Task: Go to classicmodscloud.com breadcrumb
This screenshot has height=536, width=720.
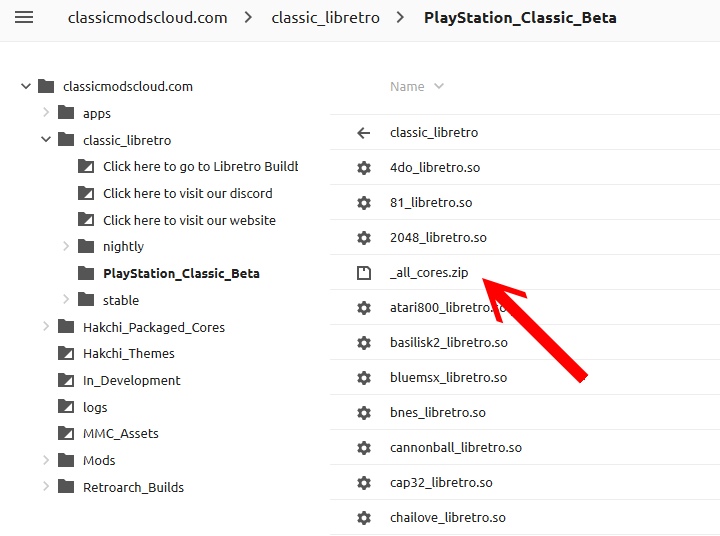Action: pos(147,17)
